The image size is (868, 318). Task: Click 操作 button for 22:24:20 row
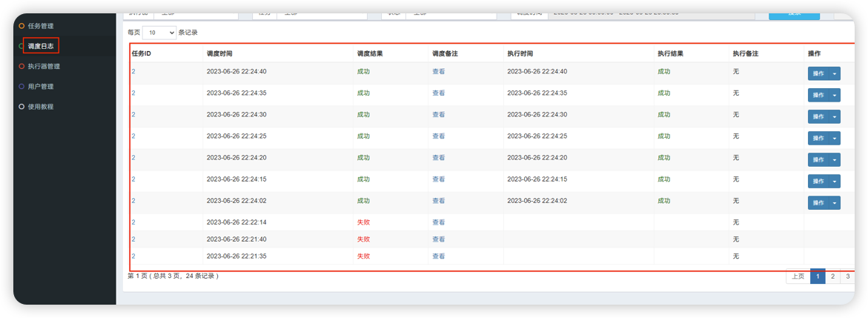(x=818, y=160)
